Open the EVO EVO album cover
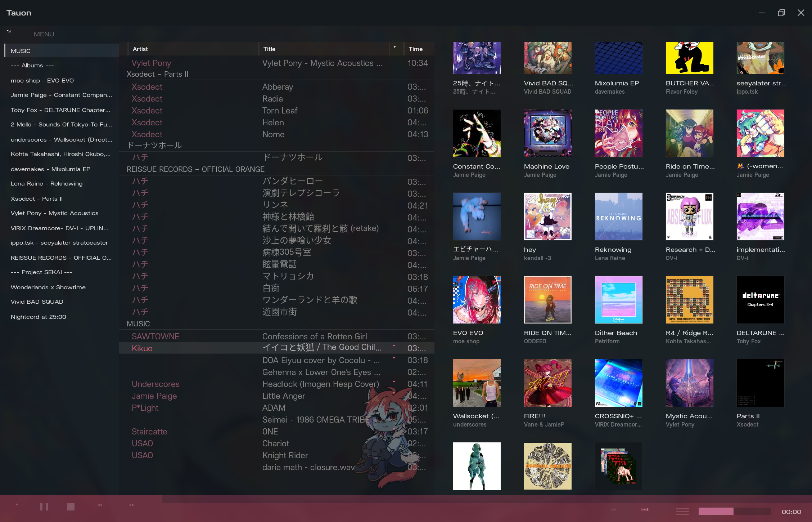Viewport: 812px width, 522px height. pyautogui.click(x=477, y=300)
